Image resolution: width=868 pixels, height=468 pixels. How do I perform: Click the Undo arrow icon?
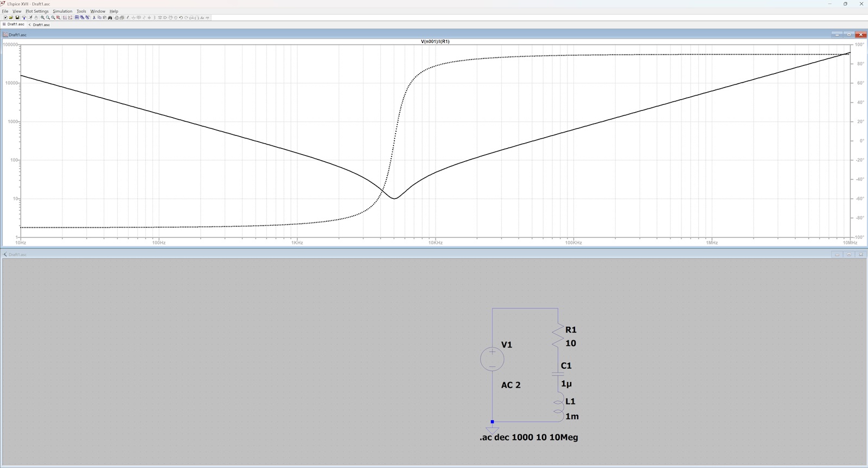point(181,17)
